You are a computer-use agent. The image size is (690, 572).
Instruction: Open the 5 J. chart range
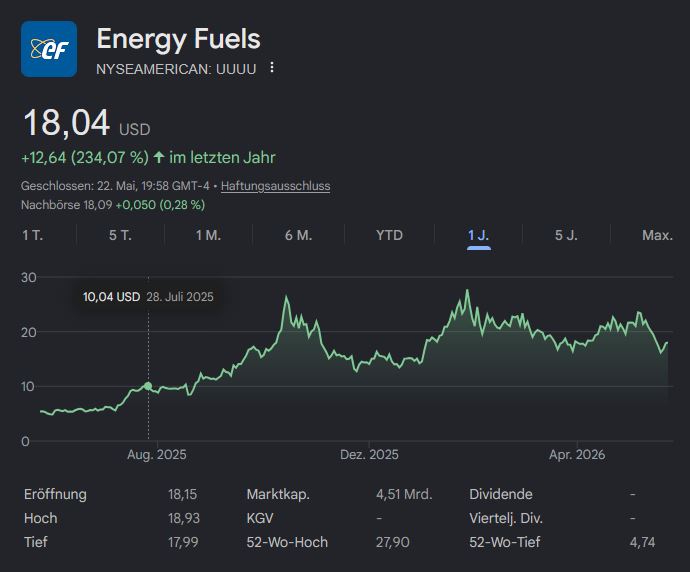[x=566, y=235]
